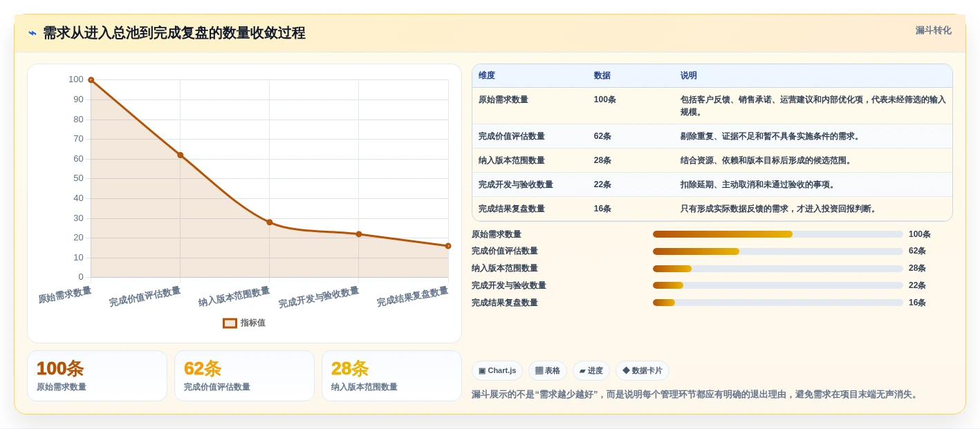The image size is (980, 429).
Task: Click the 完成结果复盘数量 16条 progress bar
Action: pos(778,303)
